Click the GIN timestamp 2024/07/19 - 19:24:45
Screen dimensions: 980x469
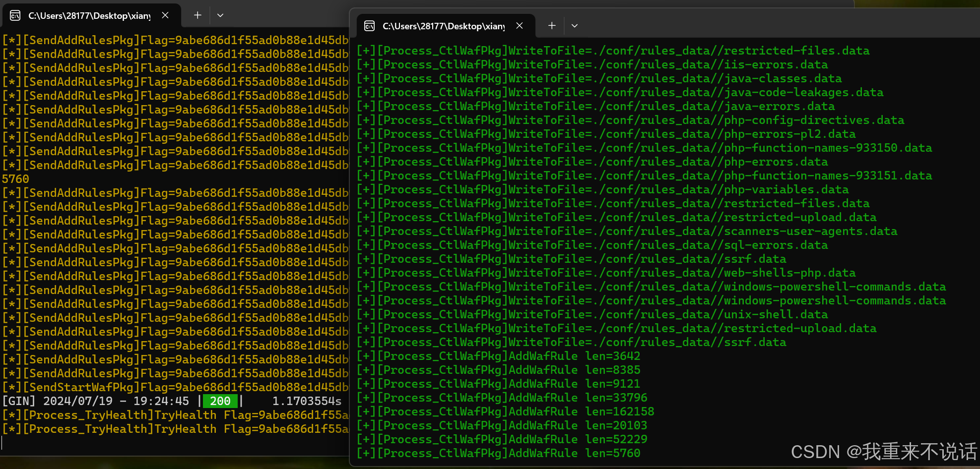point(116,401)
